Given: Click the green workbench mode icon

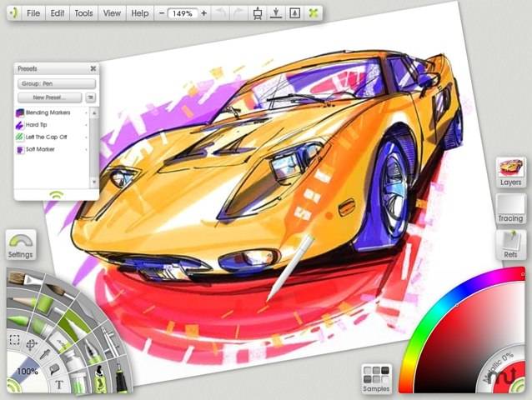Looking at the screenshot, I should 314,13.
